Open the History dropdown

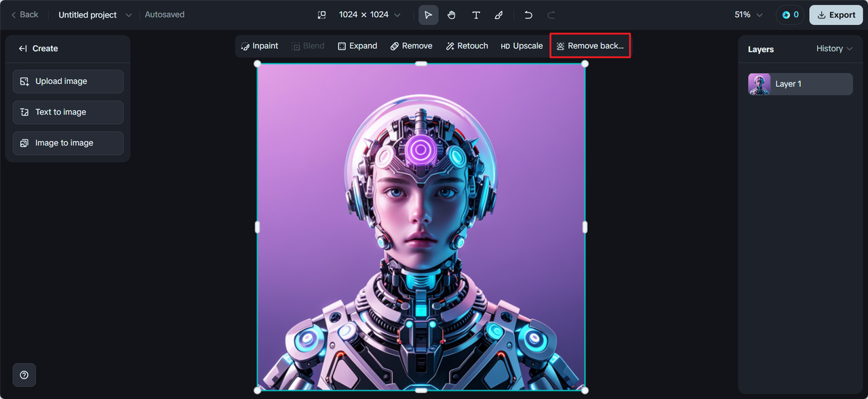[834, 49]
